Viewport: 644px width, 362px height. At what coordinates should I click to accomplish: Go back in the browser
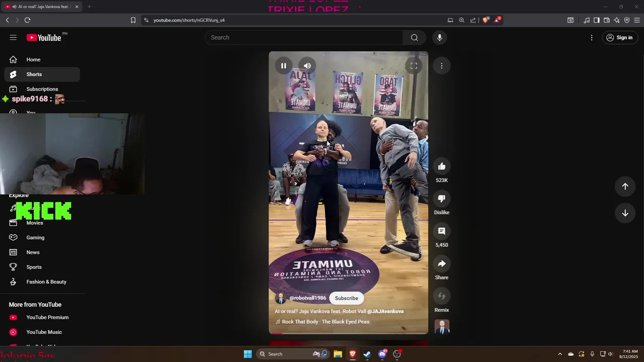7,20
